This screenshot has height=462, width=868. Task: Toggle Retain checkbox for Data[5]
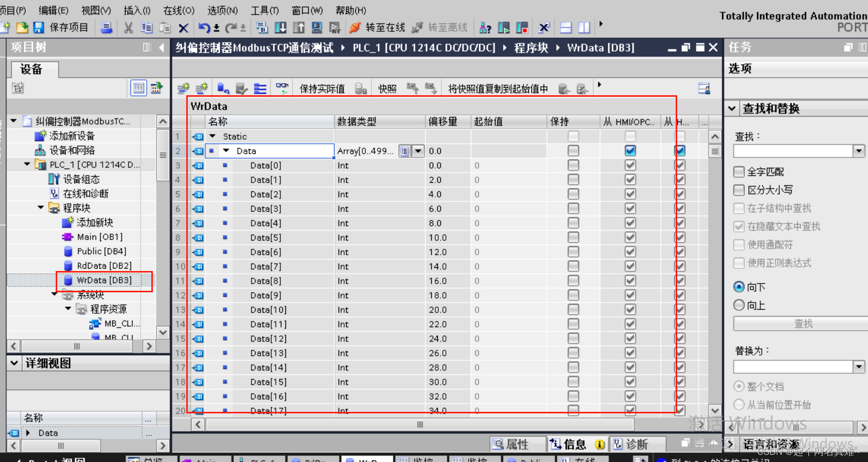click(573, 237)
